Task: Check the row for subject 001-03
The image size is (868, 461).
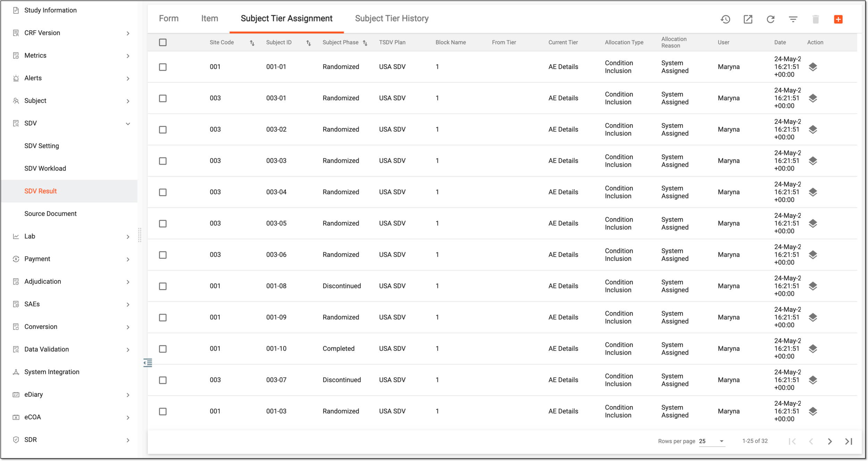Action: [162, 411]
